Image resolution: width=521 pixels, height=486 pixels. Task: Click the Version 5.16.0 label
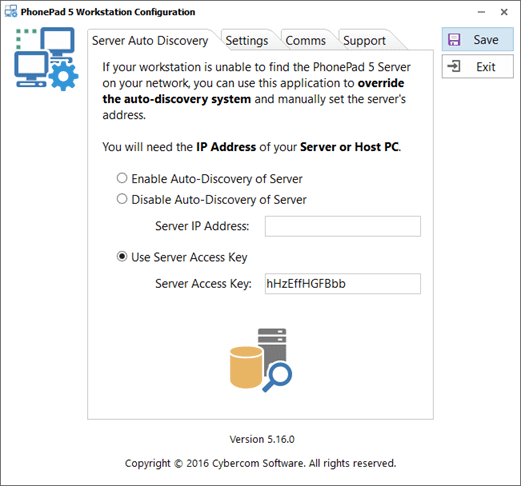coord(262,439)
